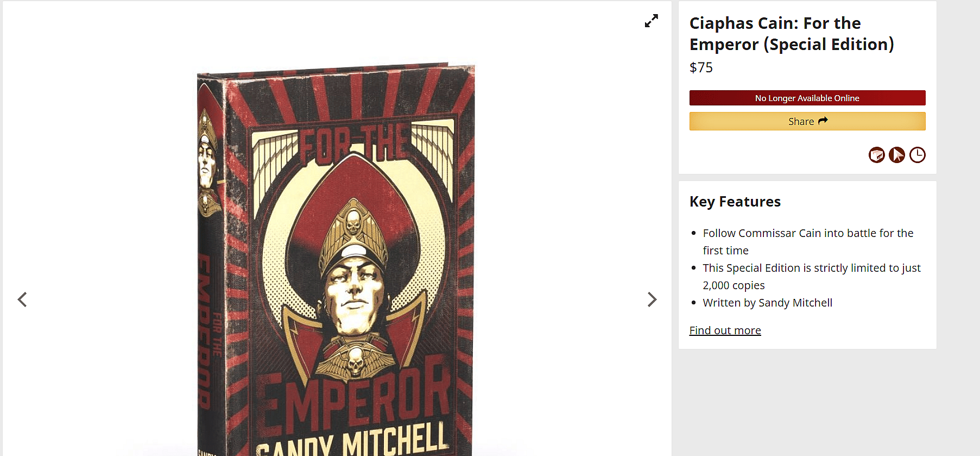Click the book's spine in the image
The width and height of the screenshot is (980, 456).
click(x=211, y=272)
